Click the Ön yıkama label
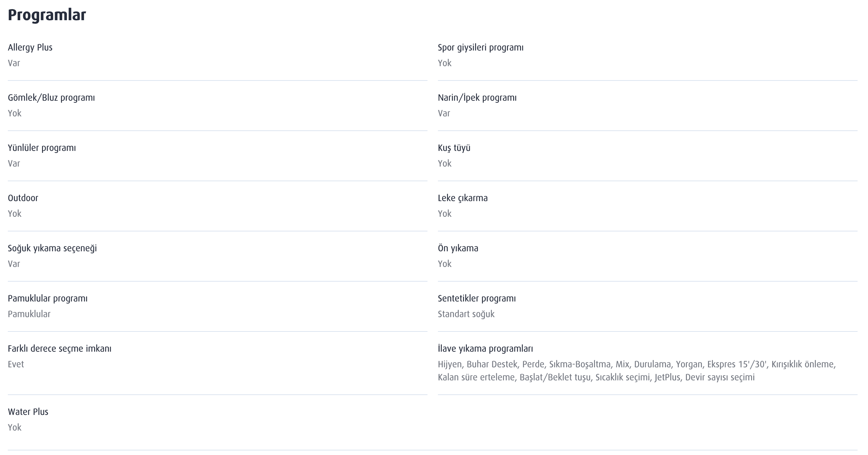 point(458,248)
